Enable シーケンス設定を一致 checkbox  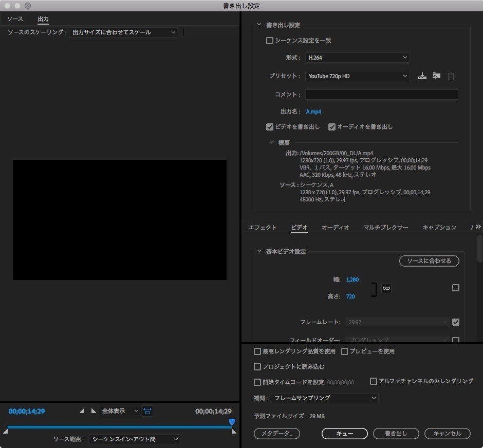coord(270,41)
